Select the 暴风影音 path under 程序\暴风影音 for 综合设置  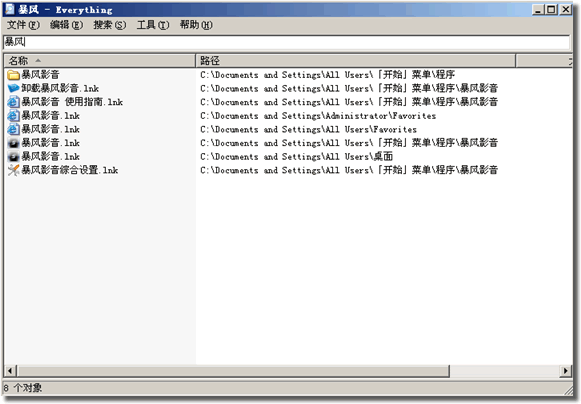click(349, 170)
